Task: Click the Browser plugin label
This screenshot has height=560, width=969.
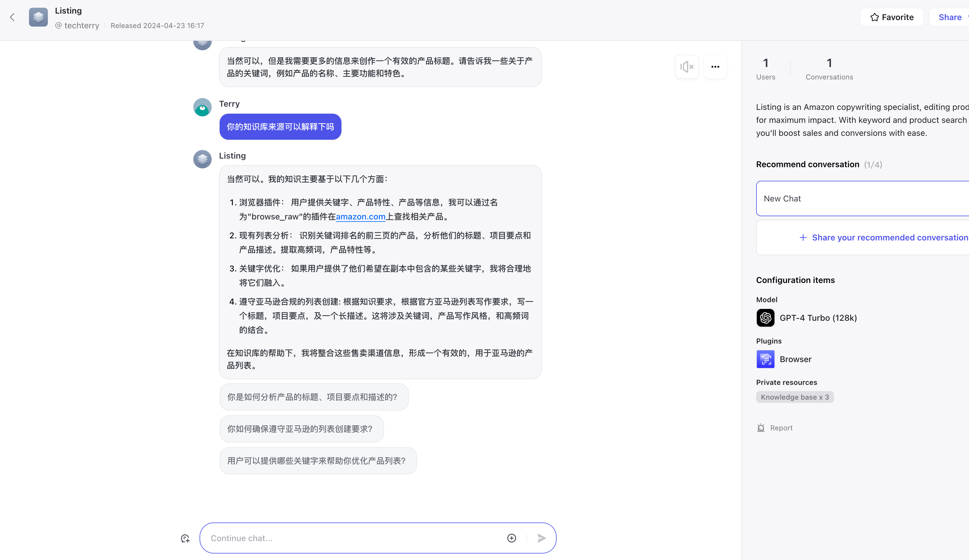Action: point(795,359)
